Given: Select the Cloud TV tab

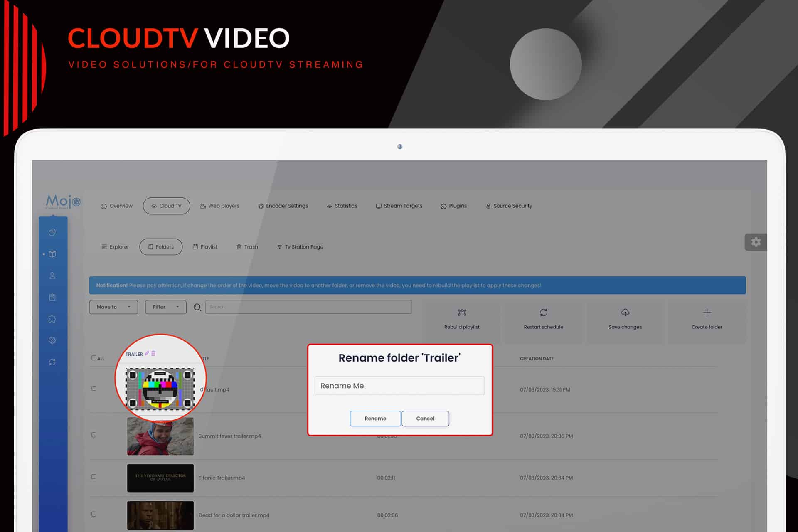Looking at the screenshot, I should (166, 206).
